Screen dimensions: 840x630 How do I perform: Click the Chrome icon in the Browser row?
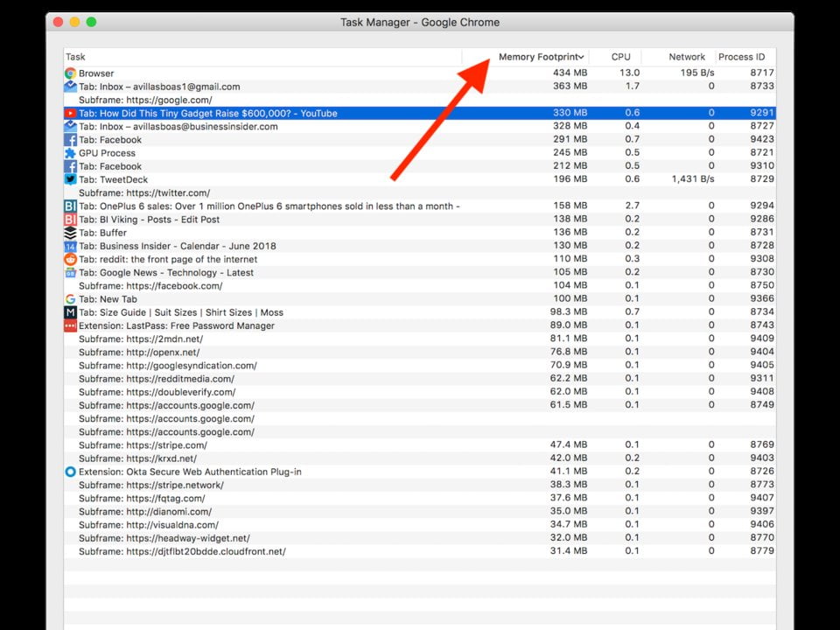(x=70, y=73)
